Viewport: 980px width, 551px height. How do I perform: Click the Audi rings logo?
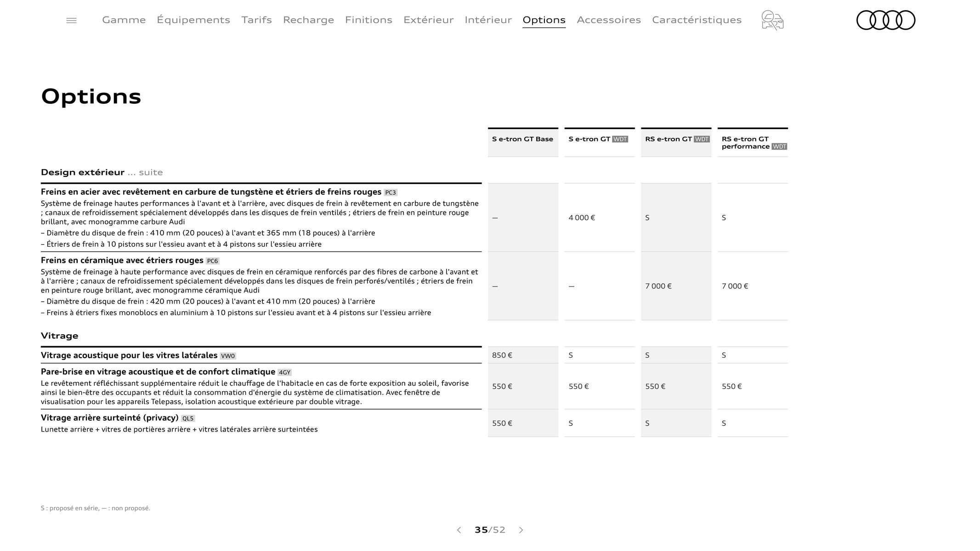coord(885,20)
